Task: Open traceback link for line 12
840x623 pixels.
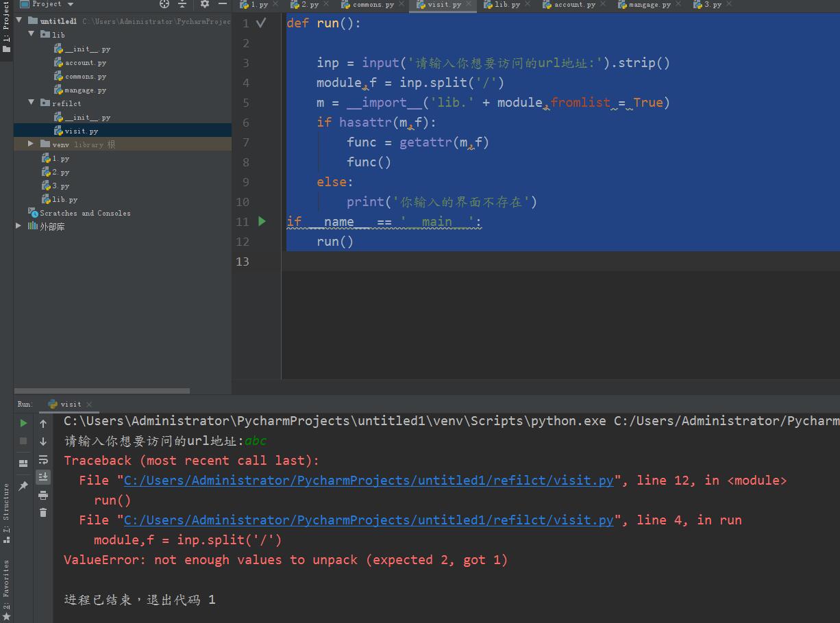Action: (369, 481)
